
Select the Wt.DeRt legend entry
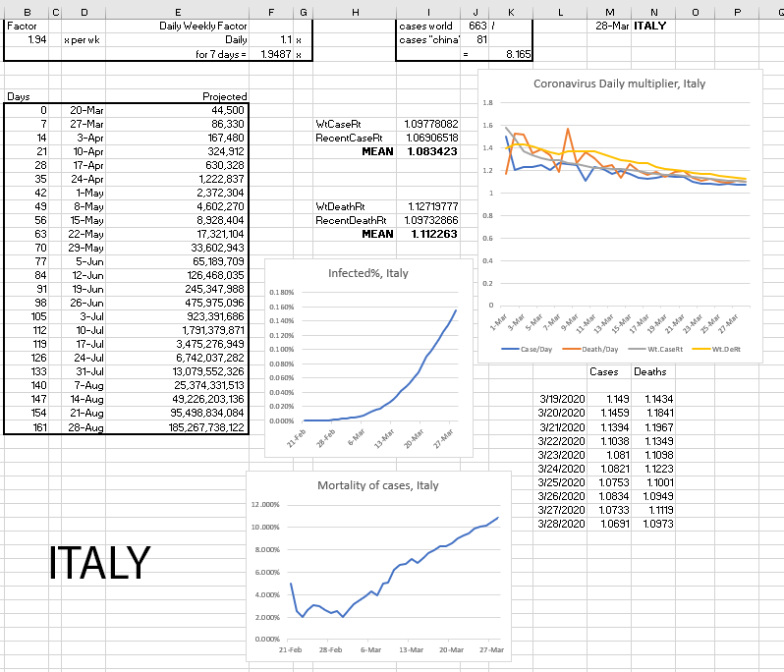723,349
